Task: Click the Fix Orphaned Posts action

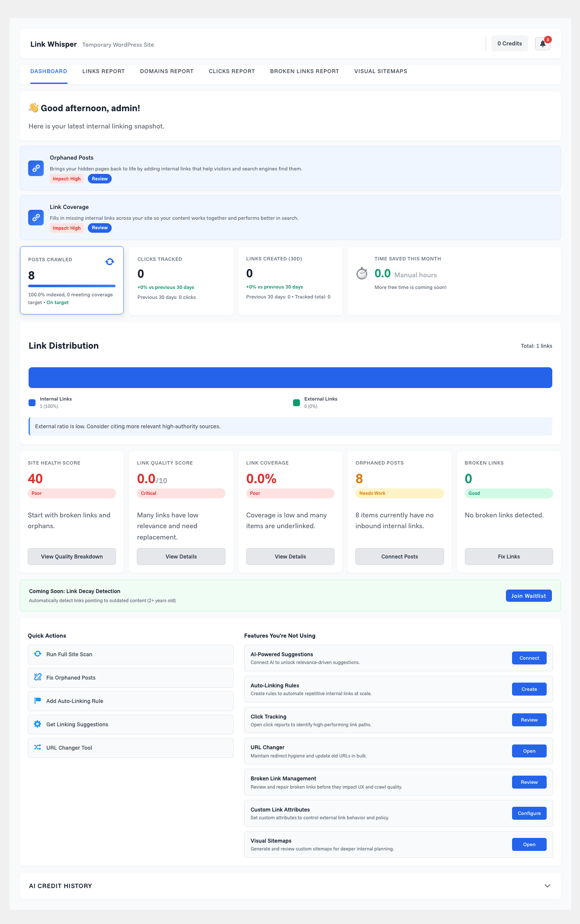Action: [x=131, y=678]
